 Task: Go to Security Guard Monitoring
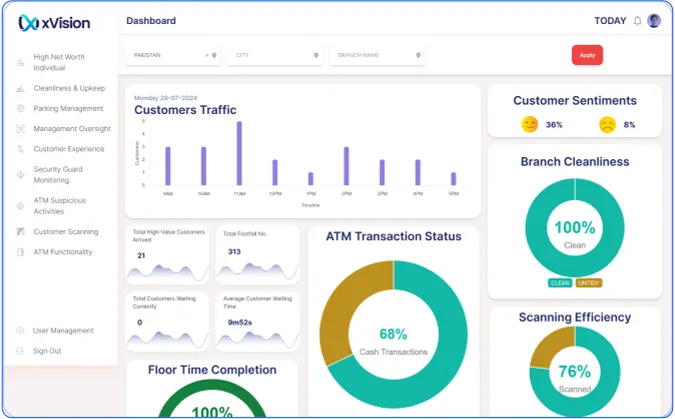click(58, 175)
